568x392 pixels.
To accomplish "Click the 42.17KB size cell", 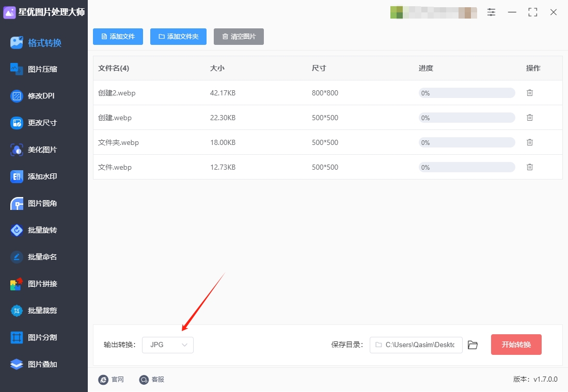I will [x=223, y=93].
